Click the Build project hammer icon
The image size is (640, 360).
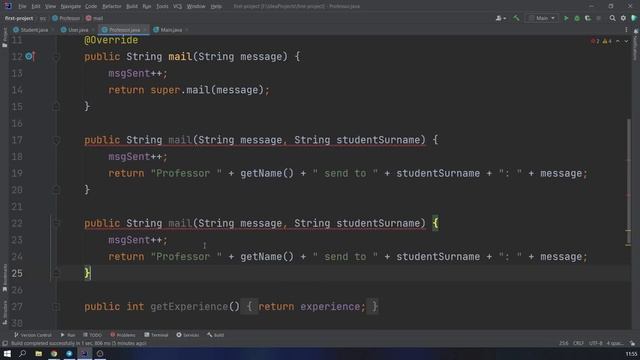pos(516,18)
